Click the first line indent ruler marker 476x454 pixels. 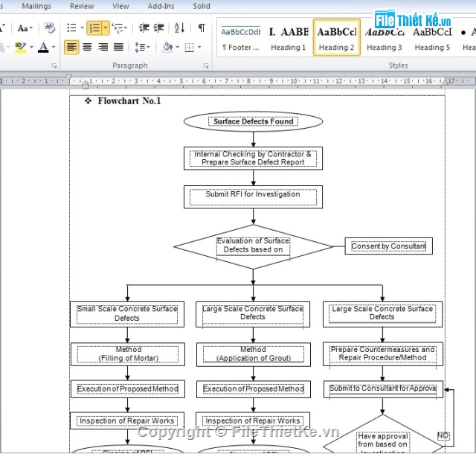click(x=69, y=77)
